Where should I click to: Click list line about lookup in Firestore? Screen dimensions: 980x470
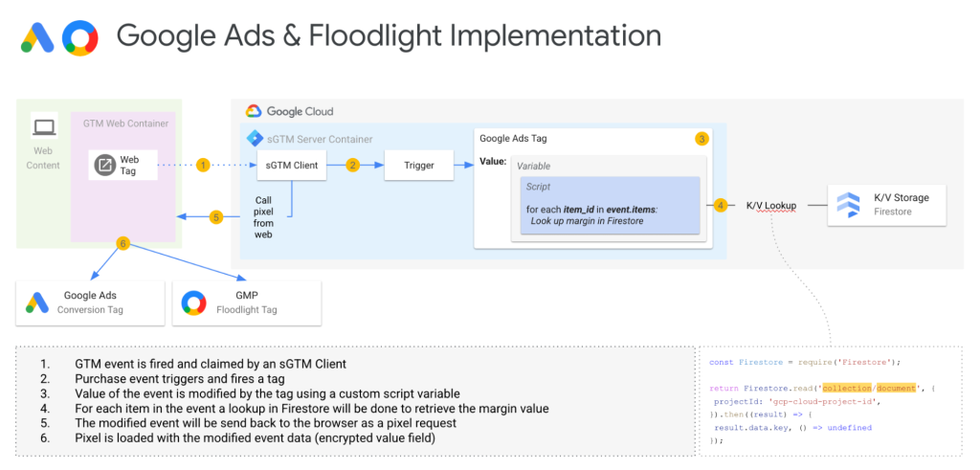312,409
